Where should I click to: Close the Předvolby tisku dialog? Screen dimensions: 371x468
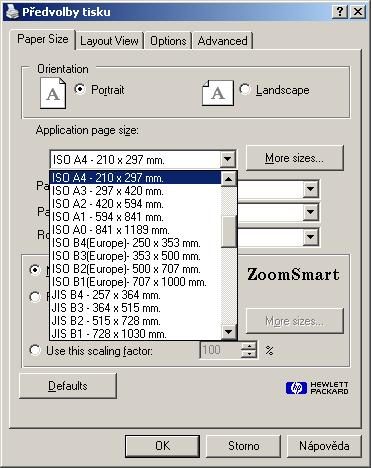pos(358,12)
